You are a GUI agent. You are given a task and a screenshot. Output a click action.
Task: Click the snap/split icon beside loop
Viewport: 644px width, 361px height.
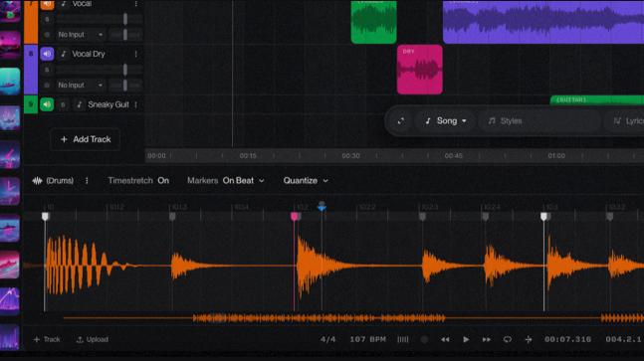529,340
